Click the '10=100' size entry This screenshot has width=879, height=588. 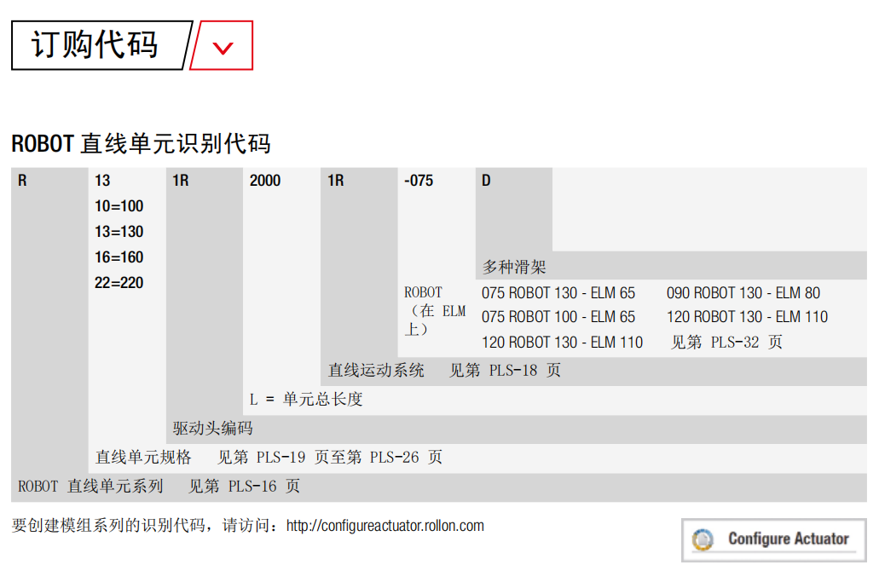point(119,206)
